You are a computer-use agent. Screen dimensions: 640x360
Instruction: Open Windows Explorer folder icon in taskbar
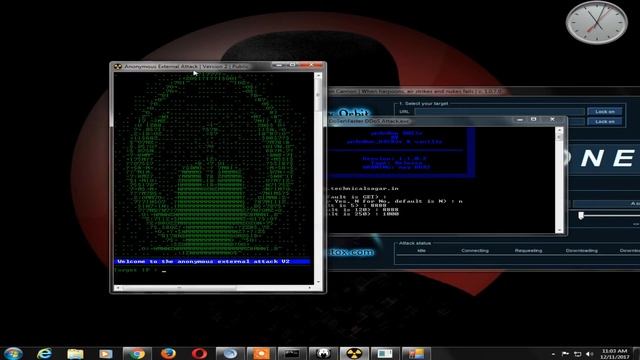[75, 353]
